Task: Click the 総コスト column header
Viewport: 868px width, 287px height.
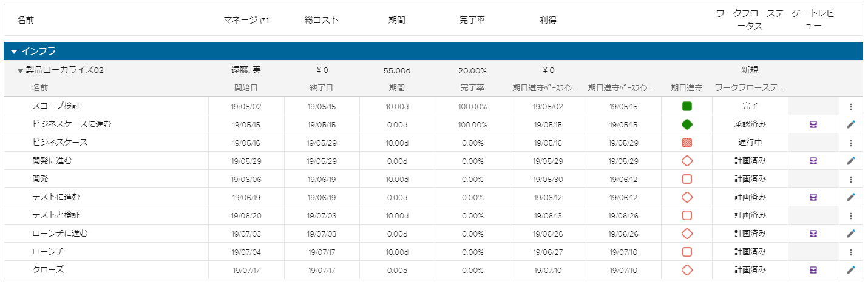Action: tap(322, 20)
